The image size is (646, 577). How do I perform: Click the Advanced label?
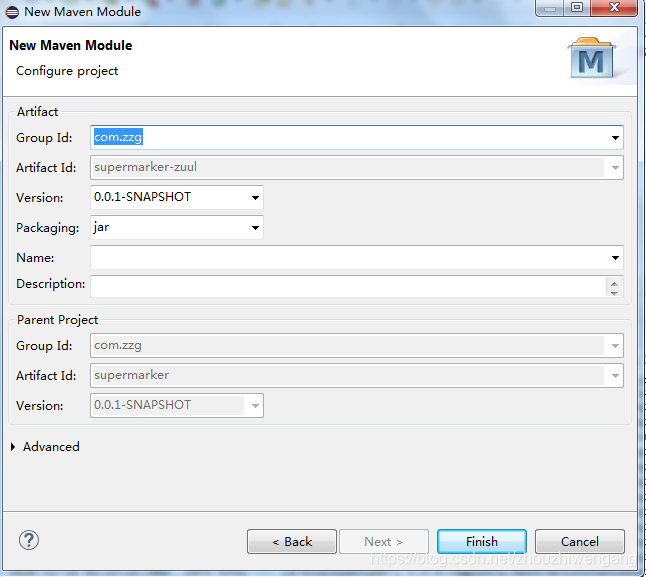(x=51, y=447)
